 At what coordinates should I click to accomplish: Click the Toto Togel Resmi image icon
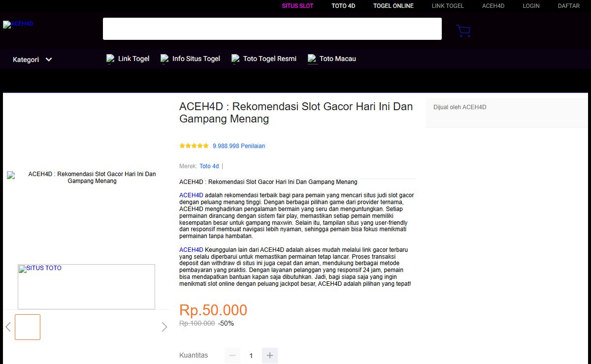235,59
